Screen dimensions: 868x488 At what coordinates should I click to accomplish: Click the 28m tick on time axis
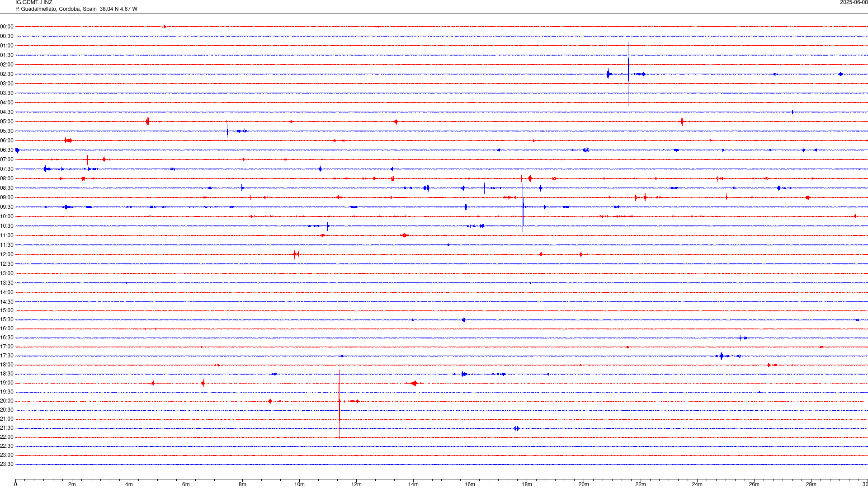coord(811,484)
